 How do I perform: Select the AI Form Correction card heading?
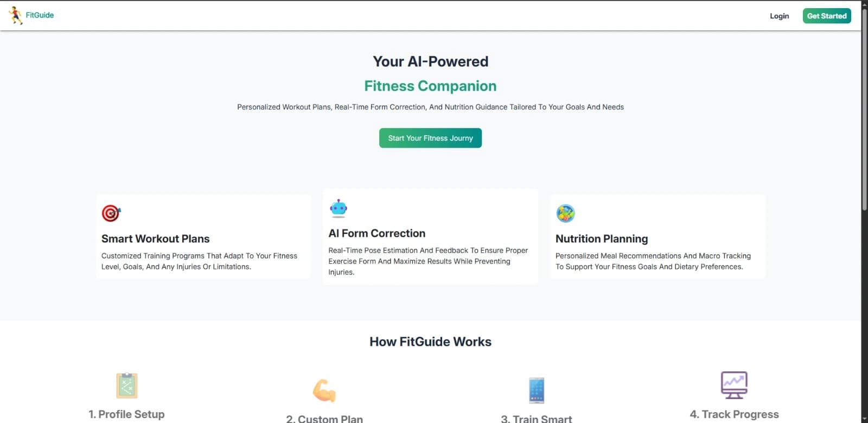pos(376,233)
